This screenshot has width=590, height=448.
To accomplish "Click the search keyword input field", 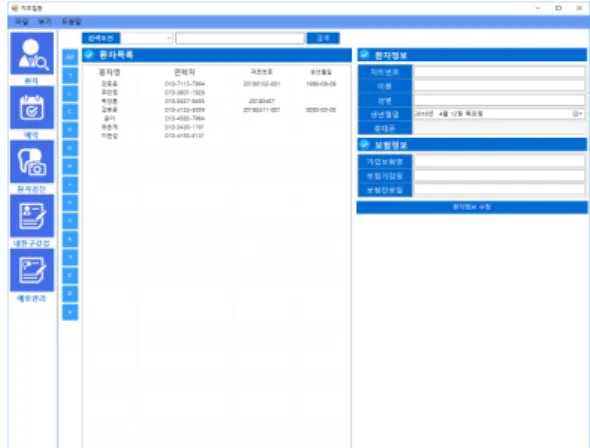I will [240, 38].
